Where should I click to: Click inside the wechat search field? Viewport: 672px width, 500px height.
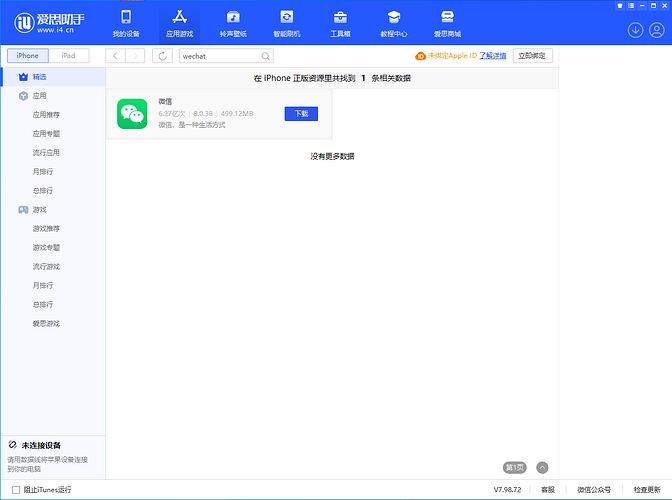(218, 57)
